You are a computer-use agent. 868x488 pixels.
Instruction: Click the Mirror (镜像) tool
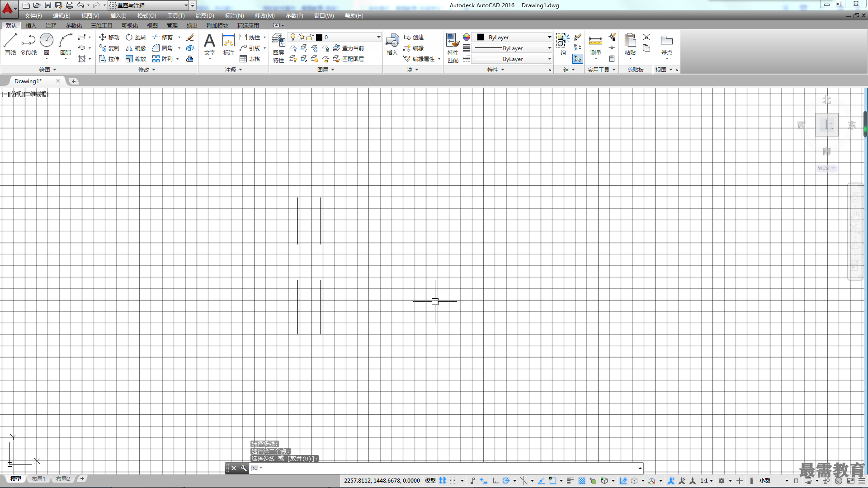click(136, 48)
